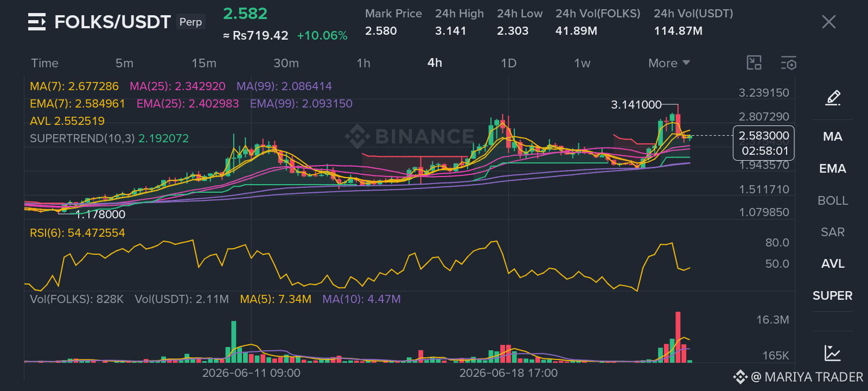Toggle the AVL indicator

833,263
